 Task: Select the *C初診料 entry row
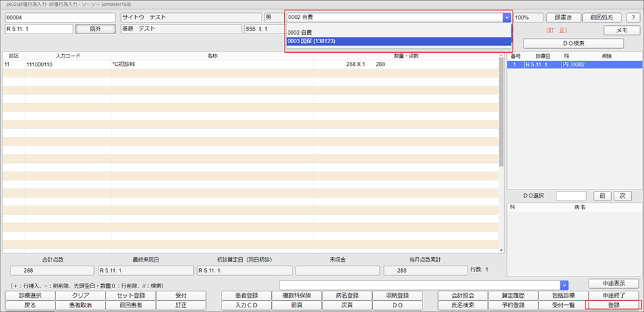pos(251,64)
